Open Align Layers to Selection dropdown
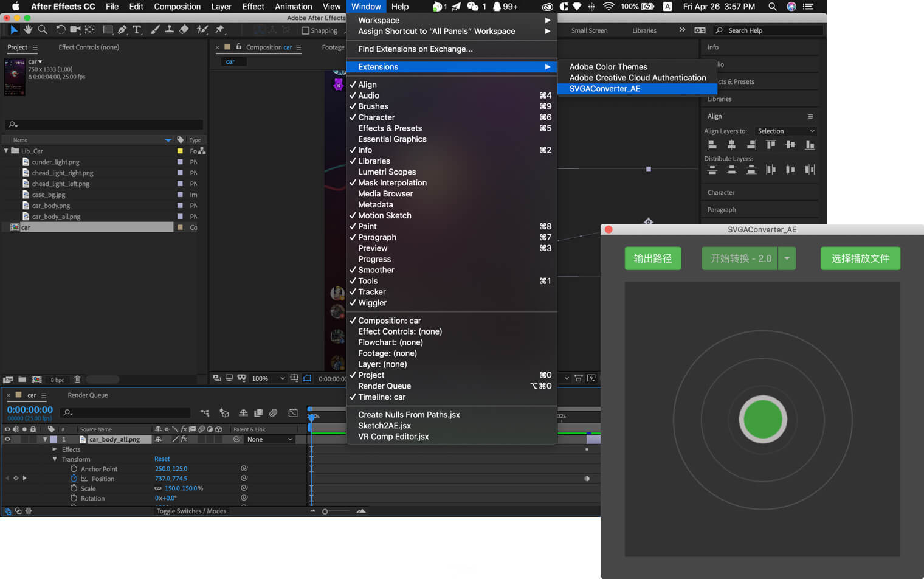This screenshot has width=924, height=579. click(x=785, y=131)
